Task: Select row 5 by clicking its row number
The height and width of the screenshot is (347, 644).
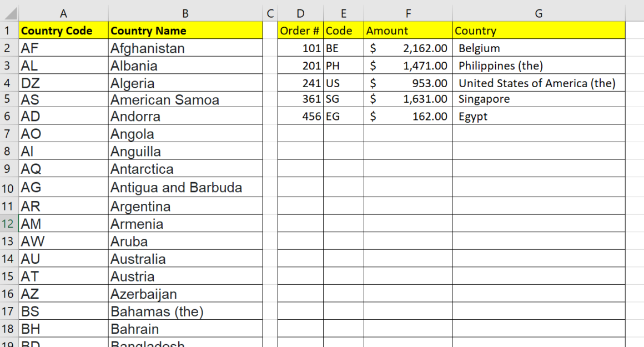Action: (9, 100)
